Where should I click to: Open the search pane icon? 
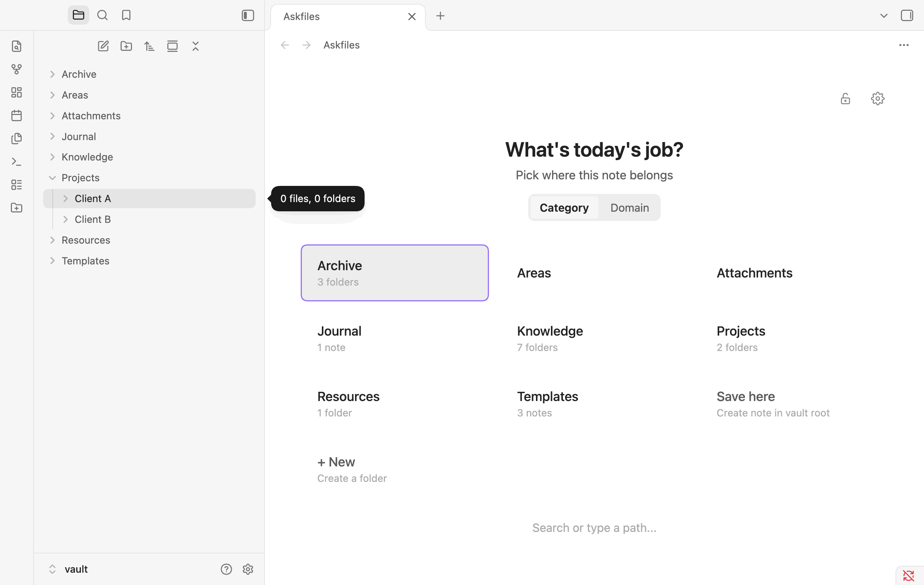(x=102, y=15)
